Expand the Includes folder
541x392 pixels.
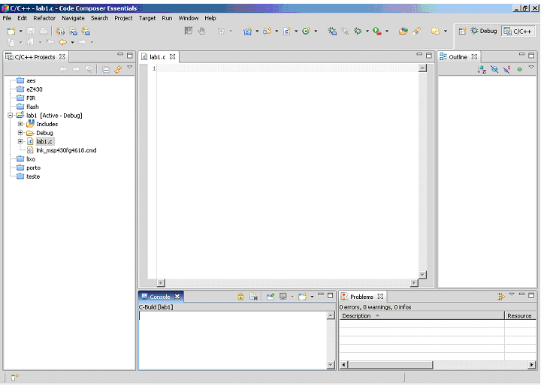20,124
